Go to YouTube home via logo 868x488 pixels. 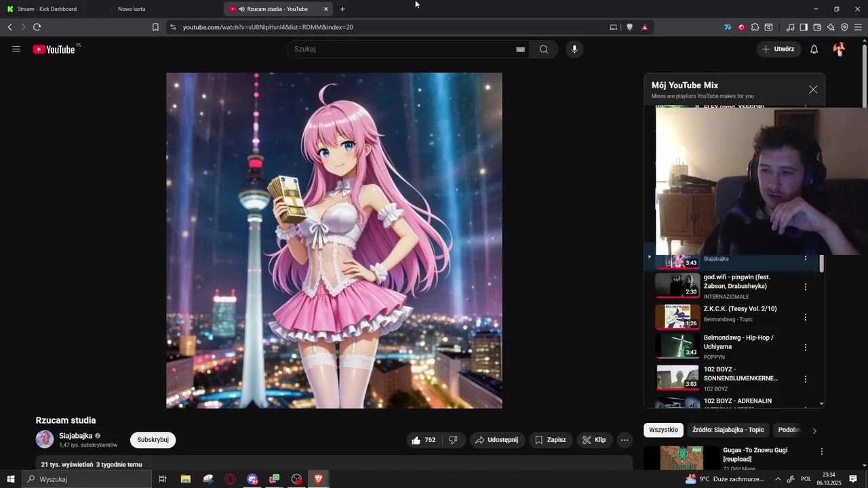[x=54, y=49]
